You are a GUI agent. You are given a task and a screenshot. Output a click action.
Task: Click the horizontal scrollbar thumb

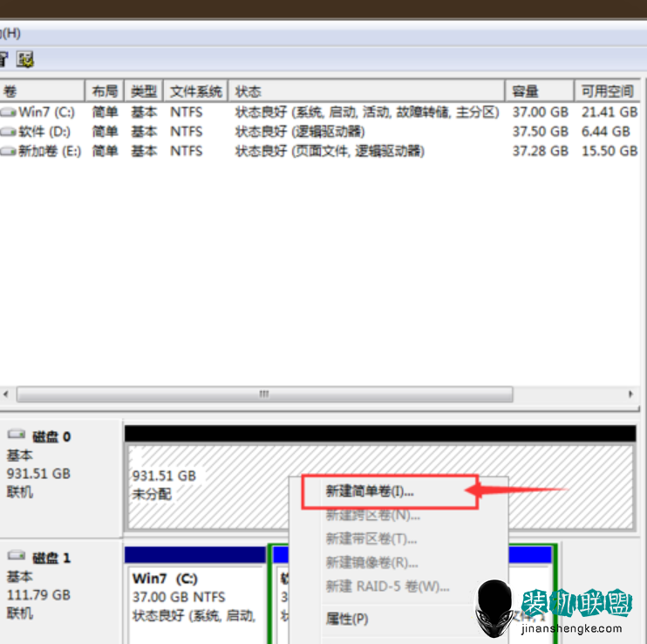click(264, 394)
